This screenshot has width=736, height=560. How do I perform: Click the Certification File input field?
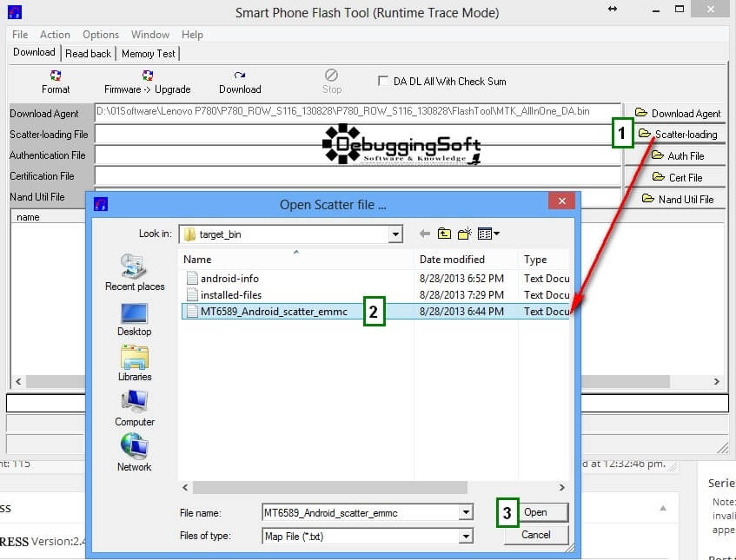click(x=357, y=176)
